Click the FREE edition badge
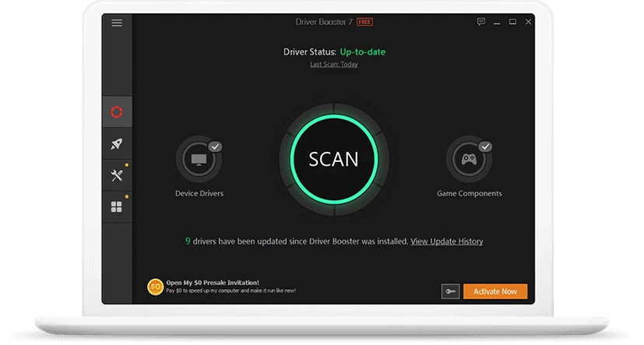Screen dimensions: 644x345 [x=364, y=22]
